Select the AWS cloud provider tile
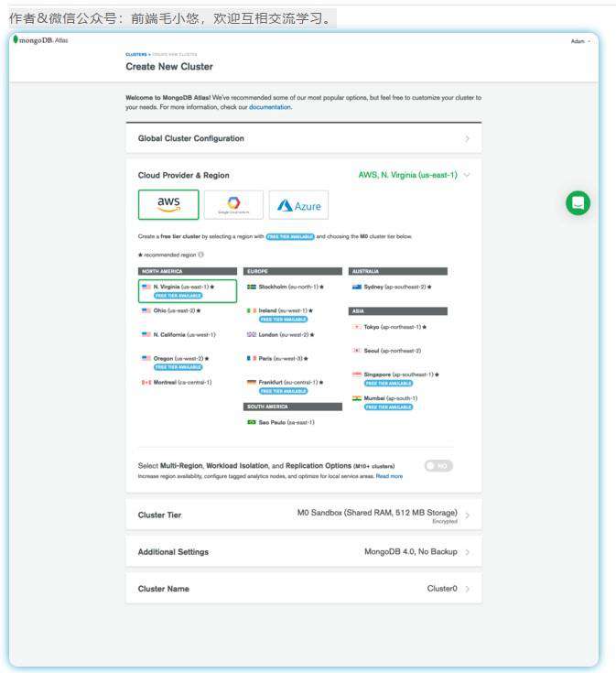Screen dimensions: 616x673 (x=168, y=205)
